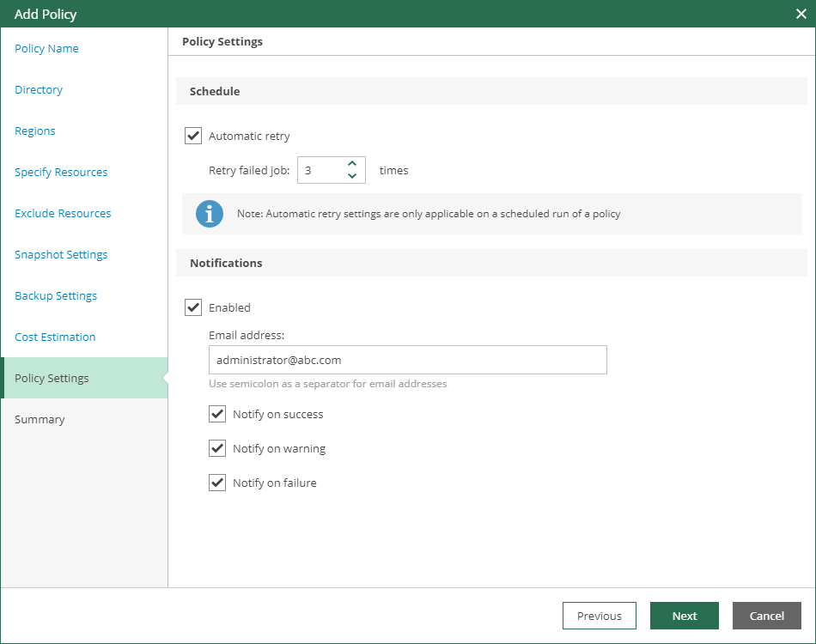Decrease retry failed job count
The height and width of the screenshot is (644, 816).
coord(351,176)
